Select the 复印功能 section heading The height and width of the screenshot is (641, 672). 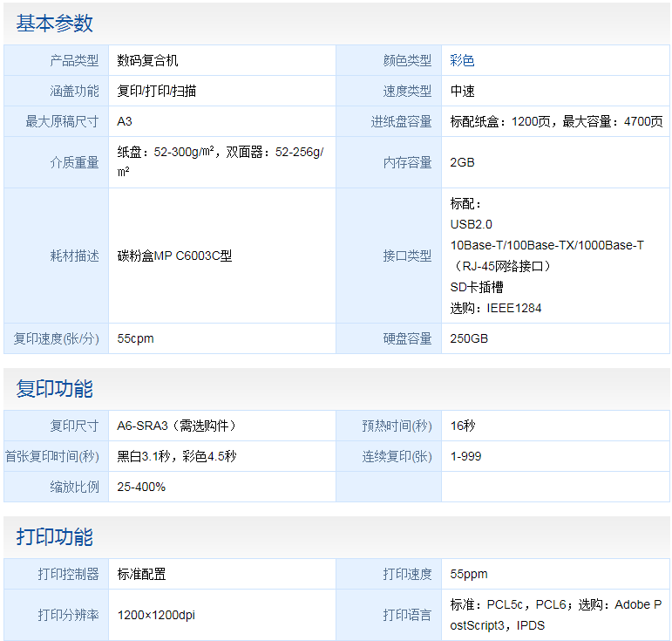coord(54,389)
